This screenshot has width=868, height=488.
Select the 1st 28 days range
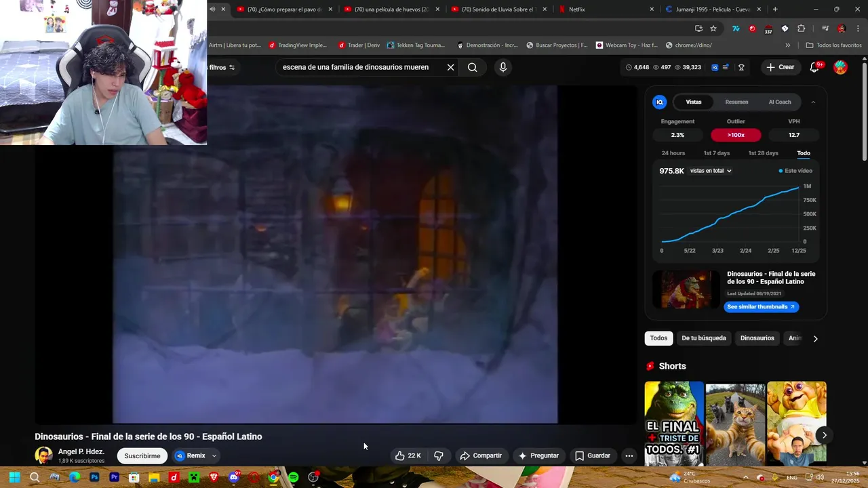pyautogui.click(x=763, y=153)
